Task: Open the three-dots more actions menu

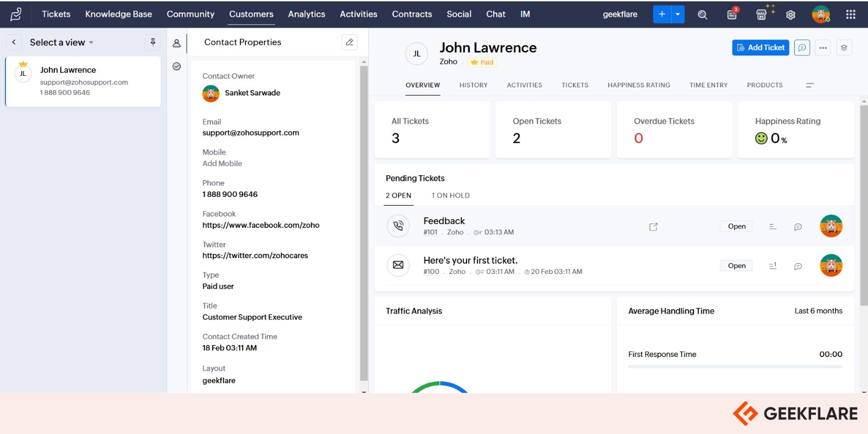Action: (823, 48)
